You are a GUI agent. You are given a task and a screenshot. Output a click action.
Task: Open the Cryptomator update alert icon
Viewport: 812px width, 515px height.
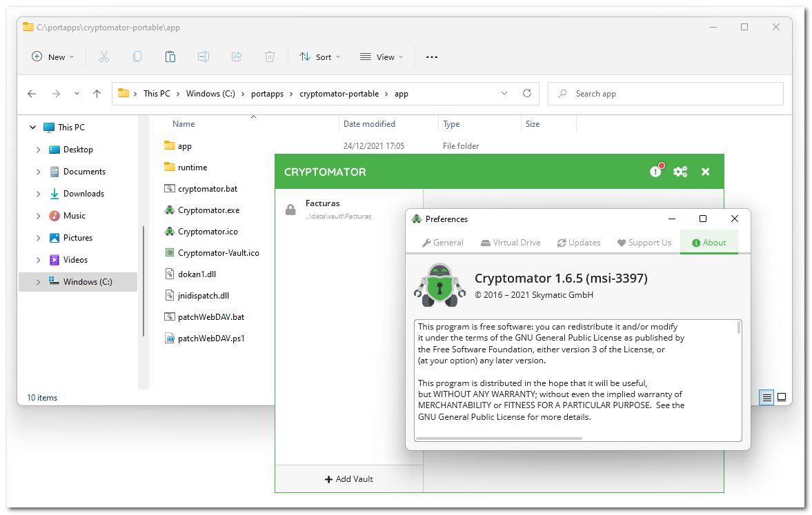pyautogui.click(x=656, y=171)
